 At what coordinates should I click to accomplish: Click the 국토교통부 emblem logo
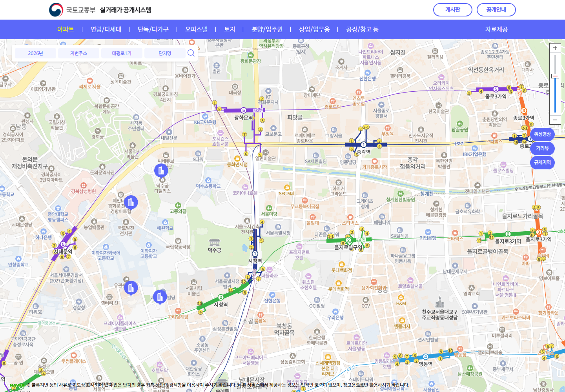(56, 10)
